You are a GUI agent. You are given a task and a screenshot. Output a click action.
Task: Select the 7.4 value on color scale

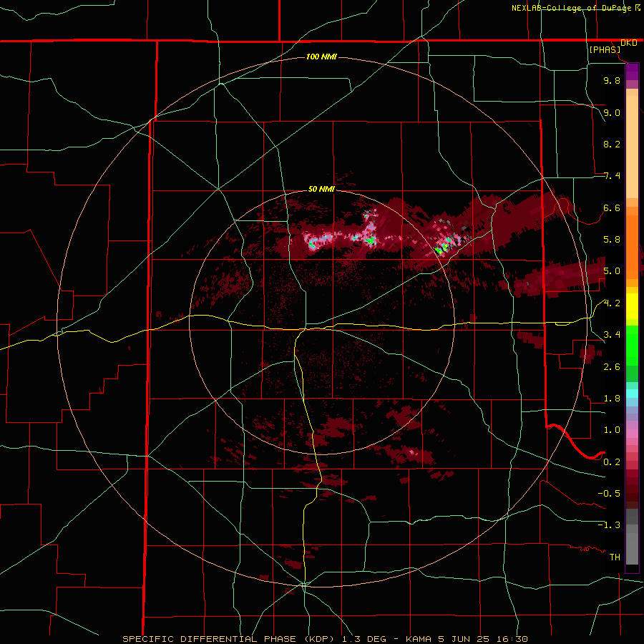pyautogui.click(x=612, y=176)
